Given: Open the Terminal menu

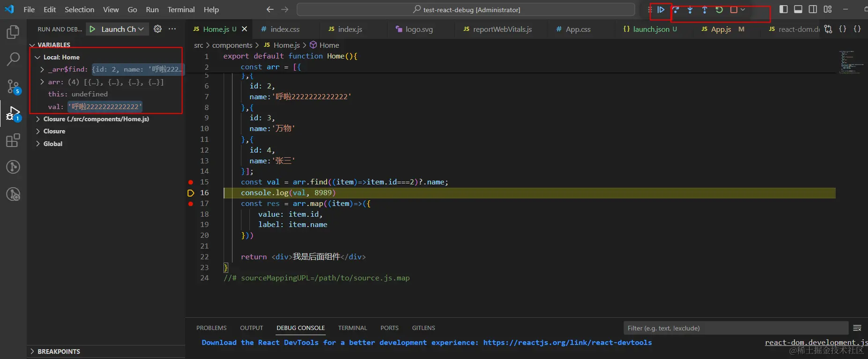Looking at the screenshot, I should (181, 9).
